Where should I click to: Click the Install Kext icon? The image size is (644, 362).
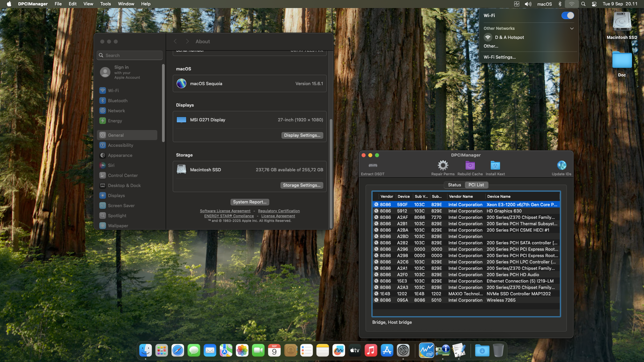[495, 165]
